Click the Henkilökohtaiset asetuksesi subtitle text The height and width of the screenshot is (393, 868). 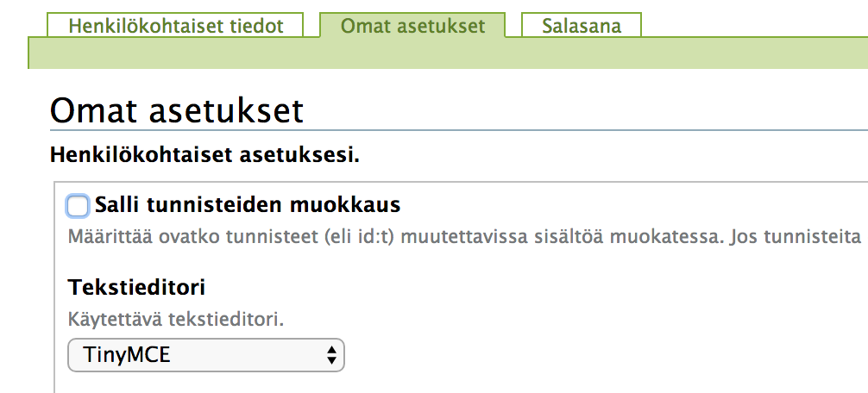(204, 155)
